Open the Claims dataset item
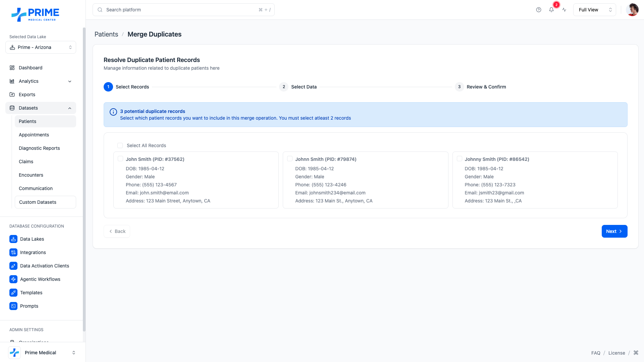This screenshot has width=644, height=362. coord(26,162)
